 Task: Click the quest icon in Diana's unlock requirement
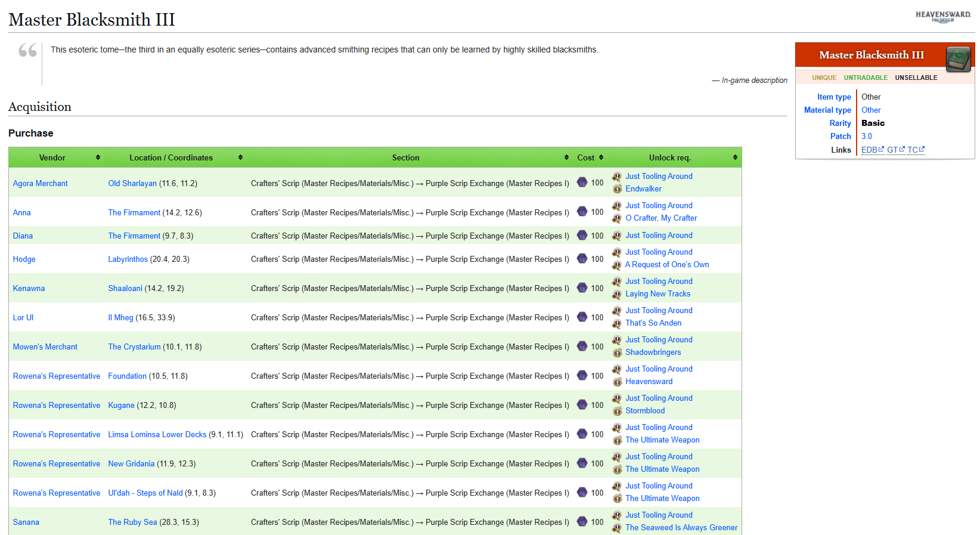[x=618, y=236]
